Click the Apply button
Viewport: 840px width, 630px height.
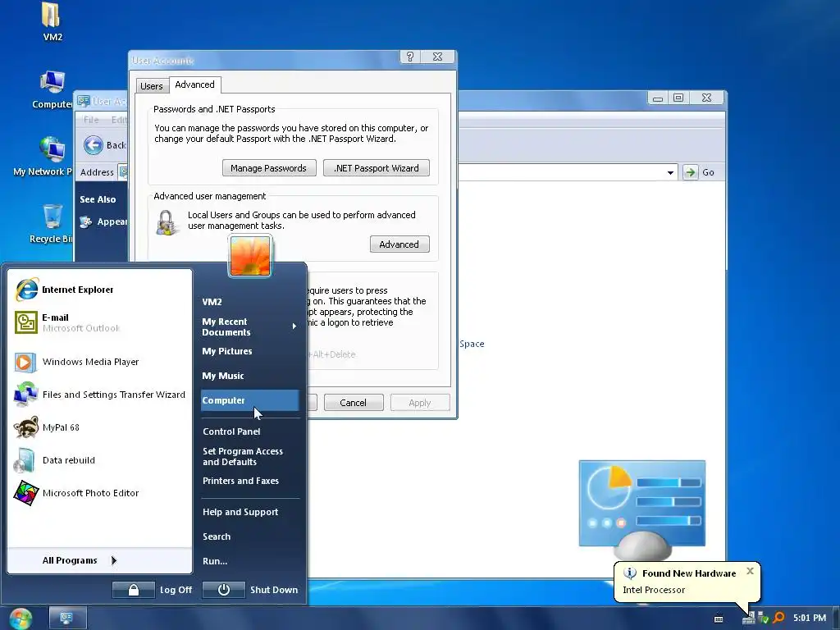pos(420,403)
